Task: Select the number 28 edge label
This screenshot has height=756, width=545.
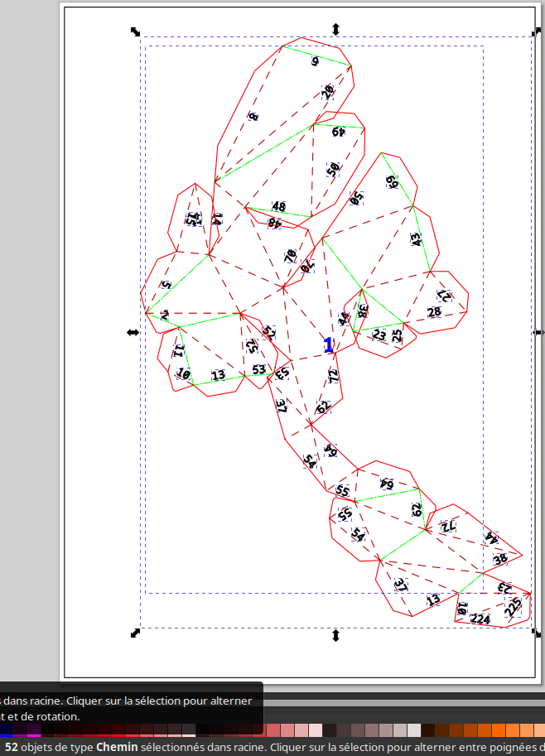Action: click(x=434, y=312)
